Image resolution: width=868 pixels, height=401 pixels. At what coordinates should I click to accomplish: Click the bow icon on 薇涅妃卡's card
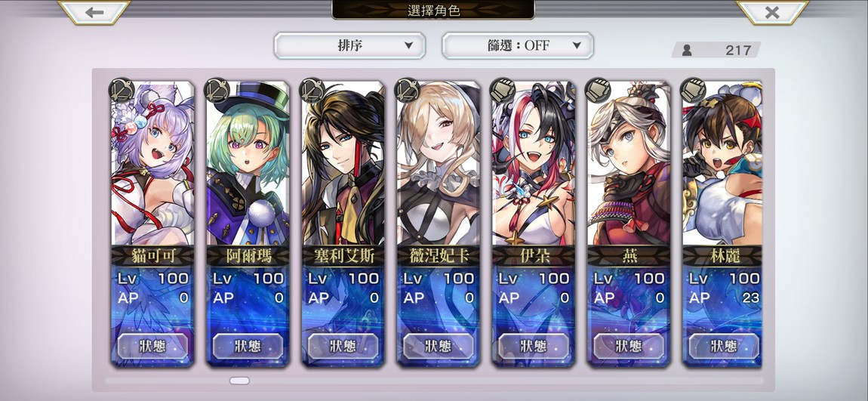coord(406,91)
